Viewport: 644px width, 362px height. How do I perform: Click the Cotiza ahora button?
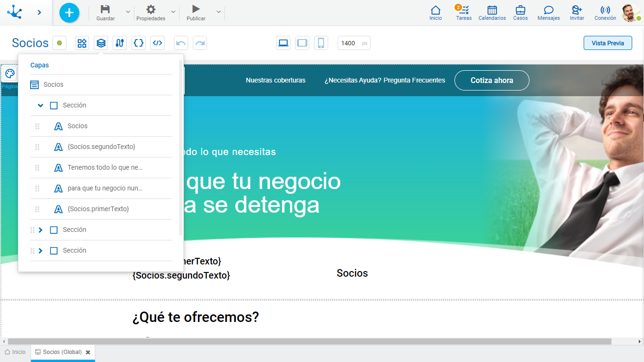pyautogui.click(x=492, y=81)
